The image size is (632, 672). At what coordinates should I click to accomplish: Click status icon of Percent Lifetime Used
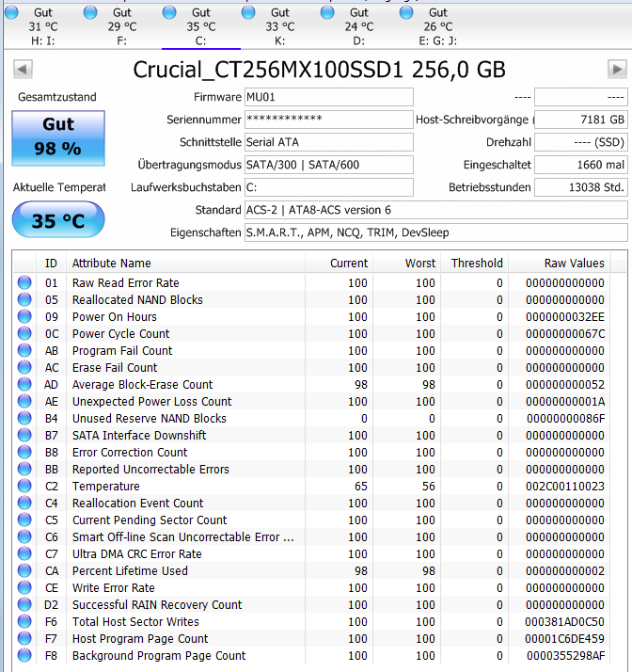pyautogui.click(x=24, y=570)
